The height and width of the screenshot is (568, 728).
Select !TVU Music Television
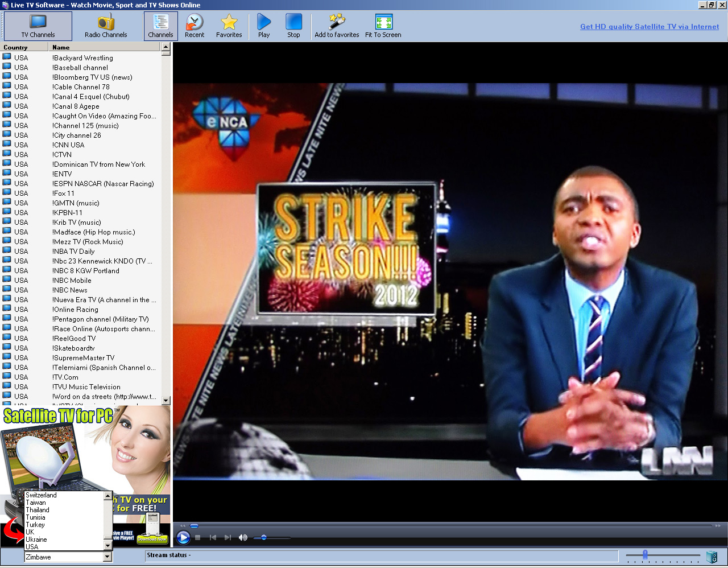tap(81, 386)
